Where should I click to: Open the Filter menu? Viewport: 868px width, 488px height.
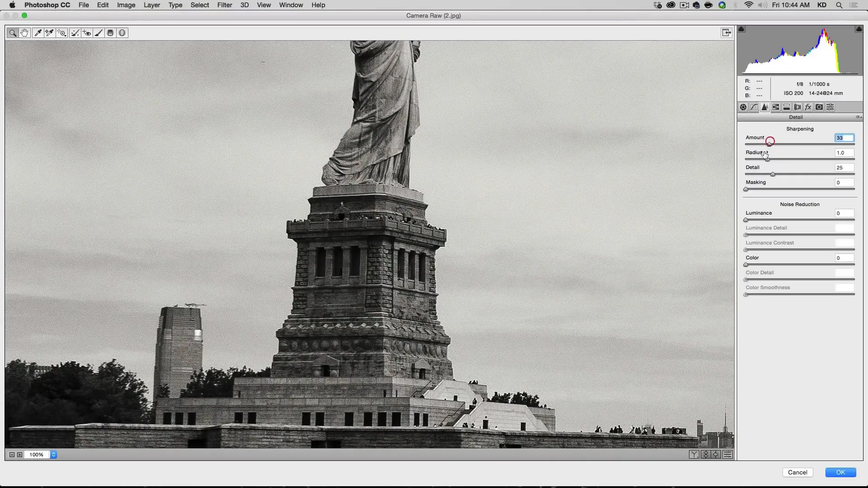224,5
